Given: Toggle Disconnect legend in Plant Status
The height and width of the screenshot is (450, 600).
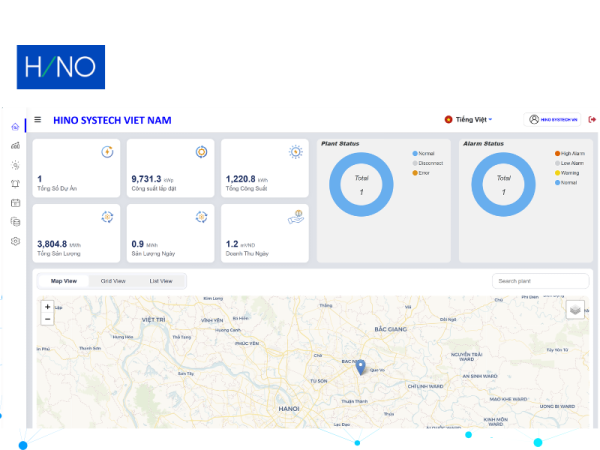Looking at the screenshot, I should tap(427, 163).
